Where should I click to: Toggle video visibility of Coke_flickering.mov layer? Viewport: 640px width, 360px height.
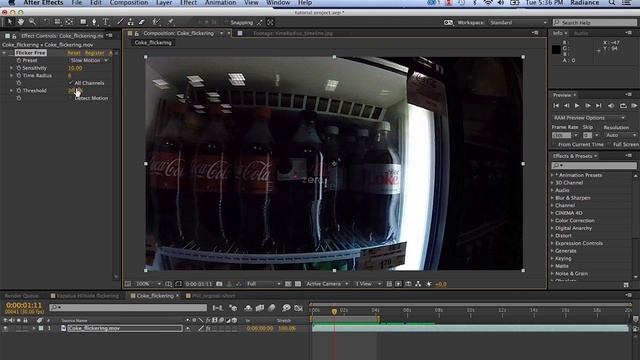[x=5, y=328]
